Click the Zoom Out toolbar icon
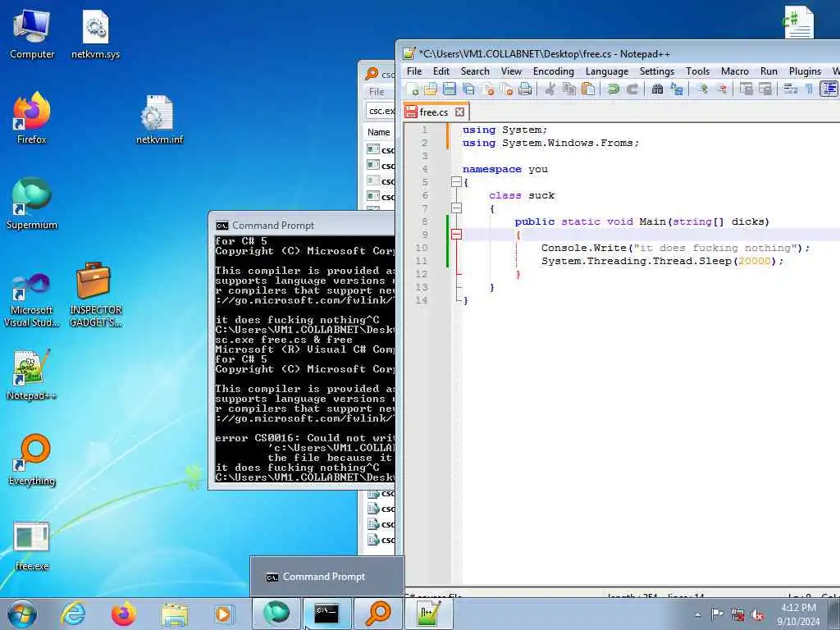 (x=721, y=89)
